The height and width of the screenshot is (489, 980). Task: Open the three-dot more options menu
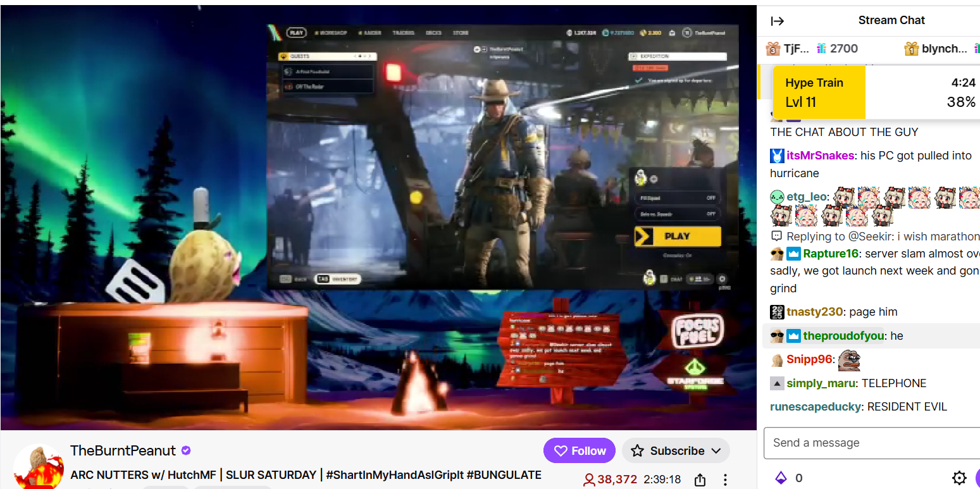(726, 480)
